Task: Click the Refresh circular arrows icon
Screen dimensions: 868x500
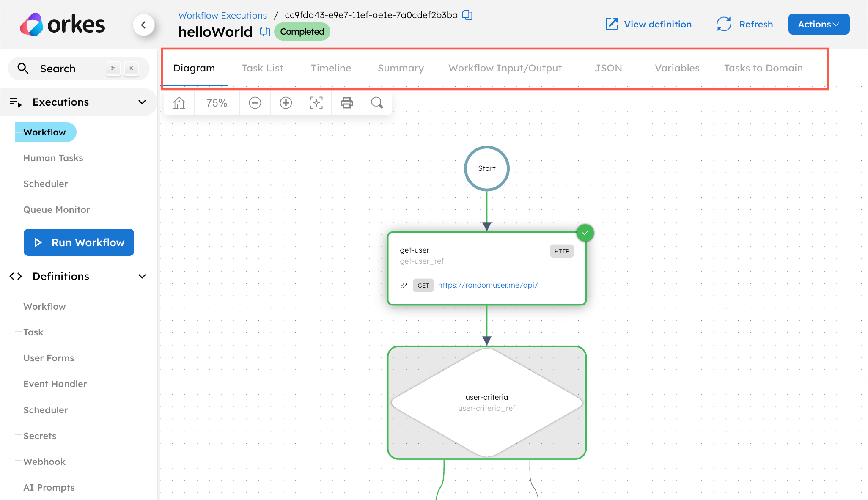Action: (724, 24)
